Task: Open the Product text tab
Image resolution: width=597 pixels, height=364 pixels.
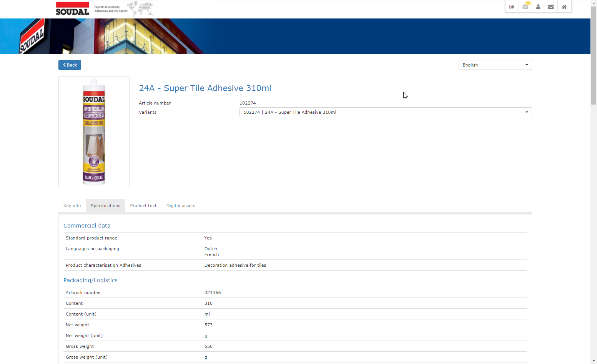Action: (143, 206)
